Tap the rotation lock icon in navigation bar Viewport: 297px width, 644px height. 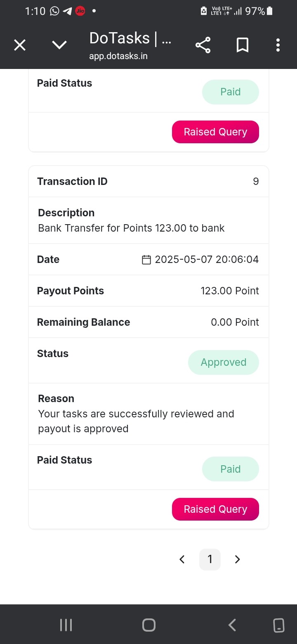pos(279,625)
